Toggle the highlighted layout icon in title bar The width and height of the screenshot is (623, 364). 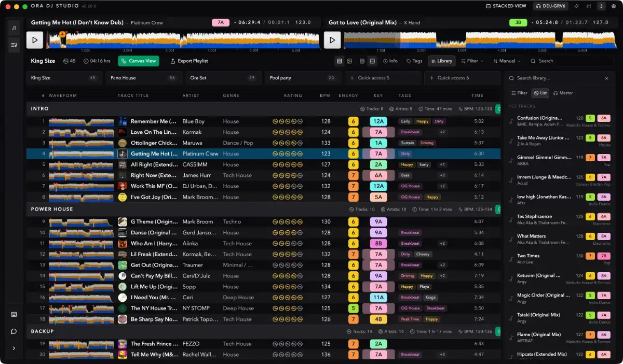point(601,6)
